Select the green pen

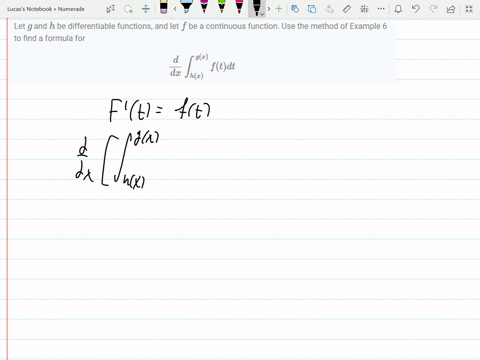click(222, 7)
